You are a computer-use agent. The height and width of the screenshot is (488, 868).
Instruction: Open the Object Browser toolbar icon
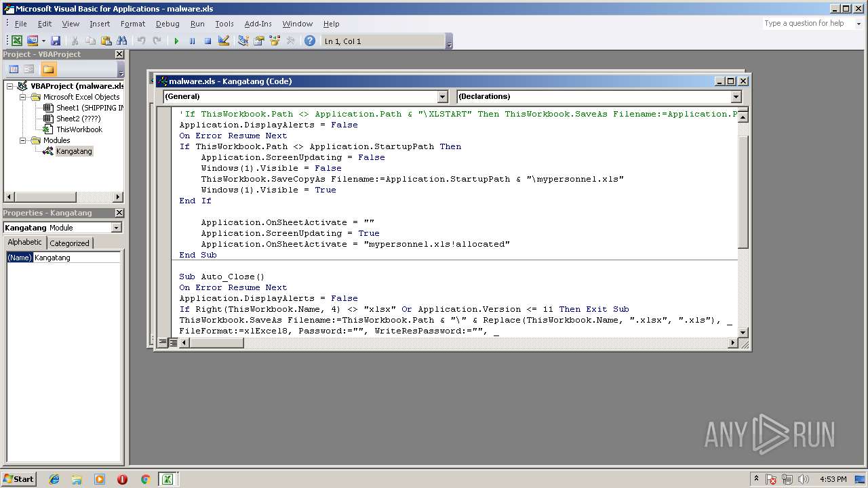tap(275, 41)
